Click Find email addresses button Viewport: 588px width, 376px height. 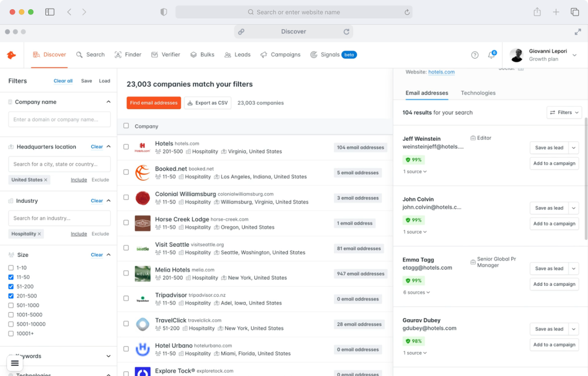click(154, 102)
